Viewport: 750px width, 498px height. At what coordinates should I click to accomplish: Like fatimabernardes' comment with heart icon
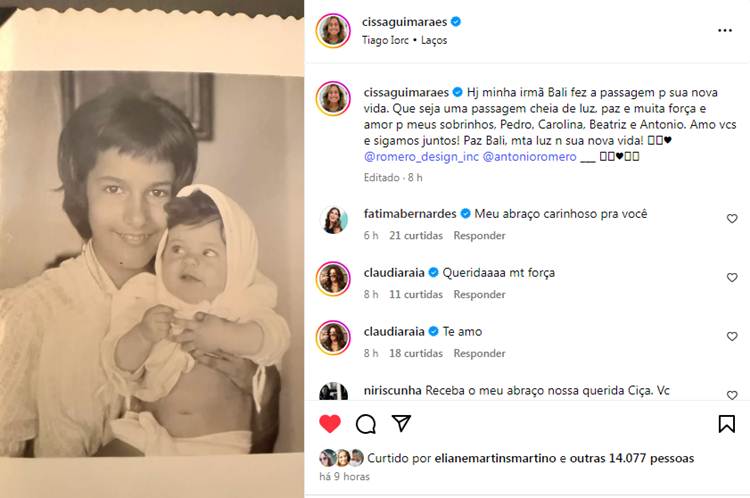[x=732, y=219]
